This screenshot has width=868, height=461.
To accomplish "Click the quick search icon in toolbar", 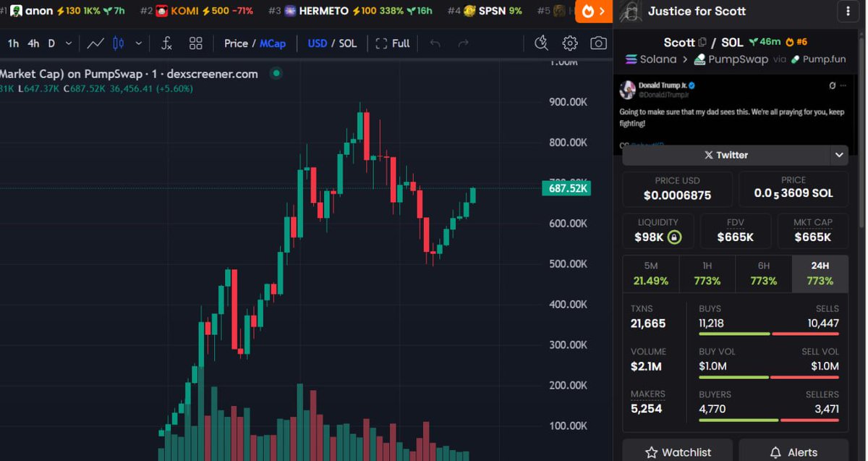I will click(541, 43).
